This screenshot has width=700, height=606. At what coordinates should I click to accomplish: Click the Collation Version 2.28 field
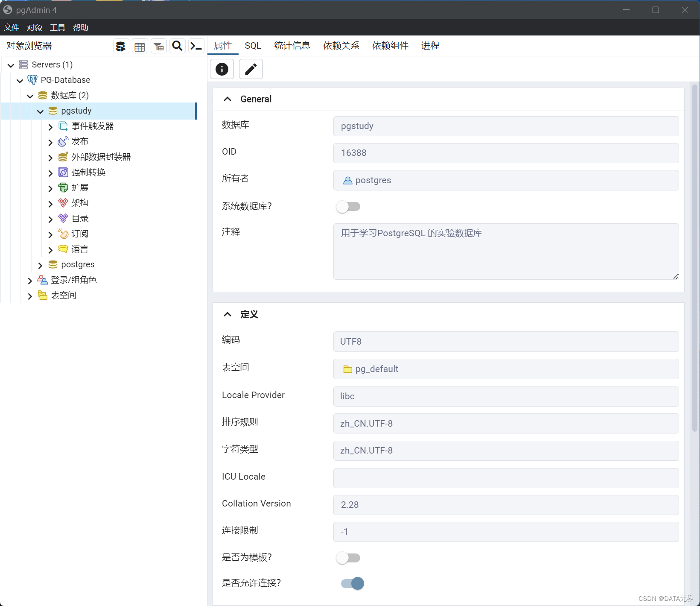point(506,505)
